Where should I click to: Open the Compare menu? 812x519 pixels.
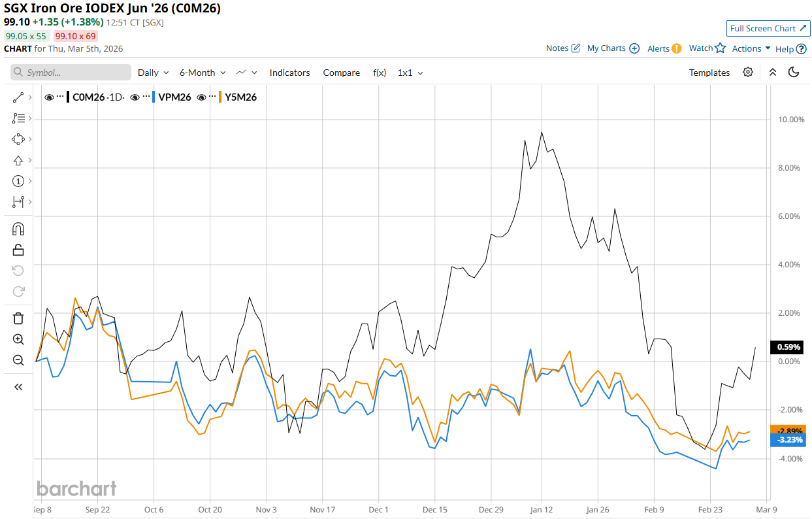341,73
